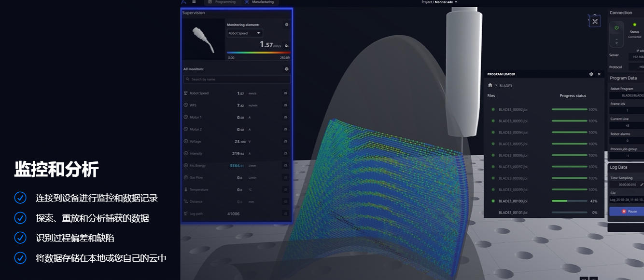Click the home icon in the Program Loader breadcrumb
The width and height of the screenshot is (644, 280).
point(490,85)
